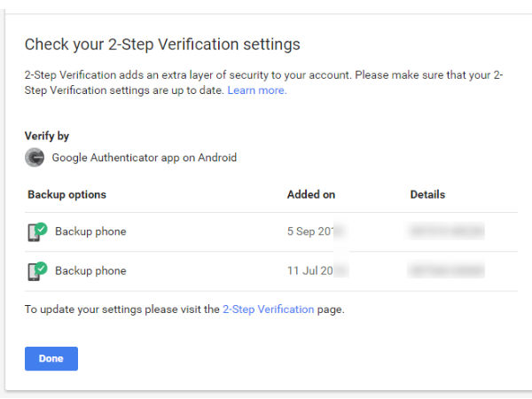532x399 pixels.
Task: Select the Backup phone label added 5 Sep
Action: click(90, 232)
